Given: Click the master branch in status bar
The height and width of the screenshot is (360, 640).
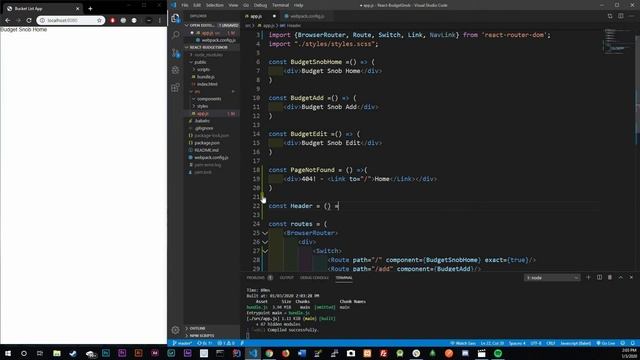Looking at the screenshot, I should [x=182, y=343].
